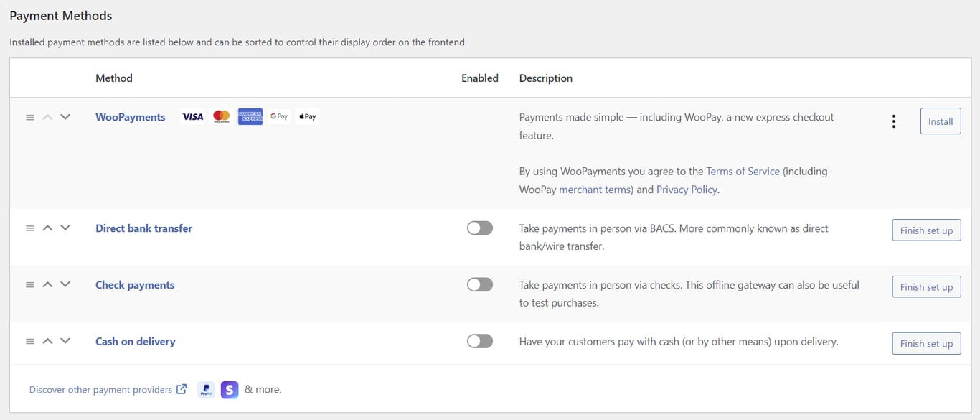
Task: Enable the Direct bank transfer toggle
Action: click(479, 228)
